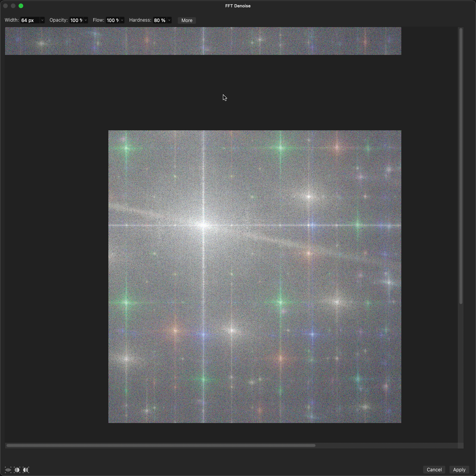Open the Flow percentage dropdown

click(122, 20)
